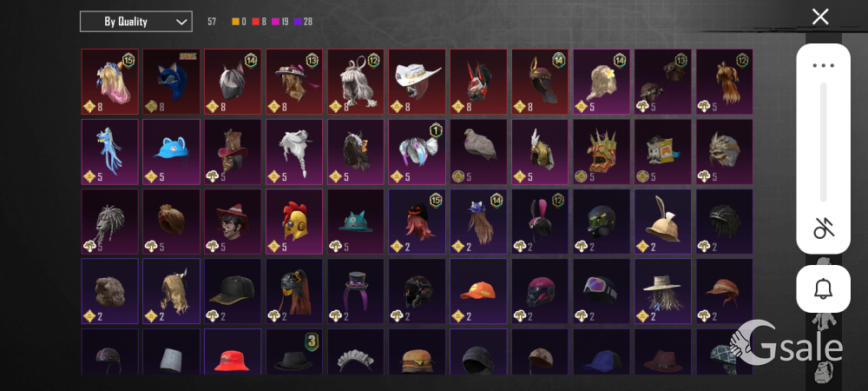Open the three-dots overlay menu
The height and width of the screenshot is (391, 868).
[x=823, y=65]
